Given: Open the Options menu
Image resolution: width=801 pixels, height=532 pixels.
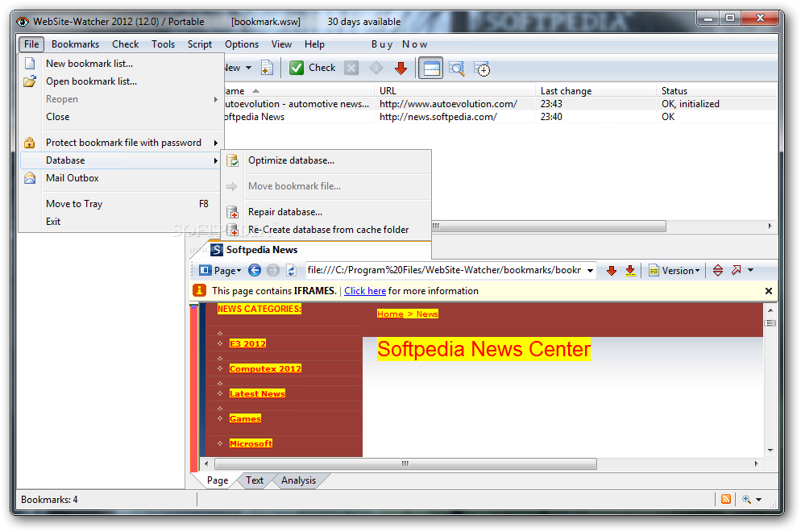Looking at the screenshot, I should [x=242, y=44].
